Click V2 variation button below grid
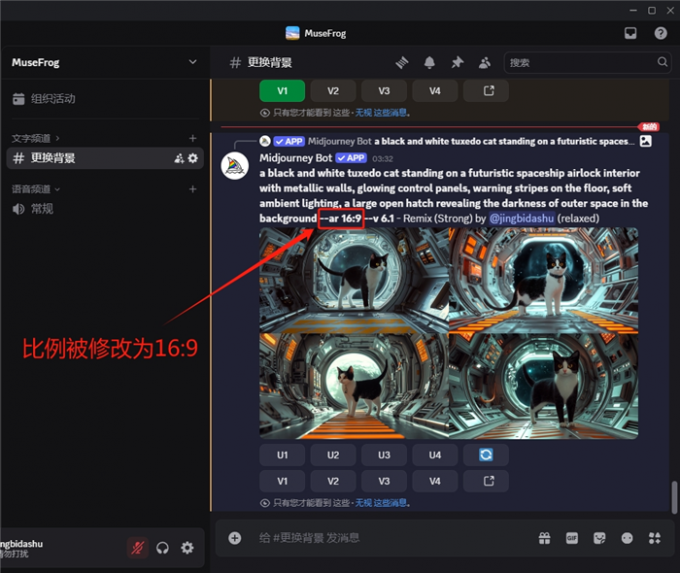The height and width of the screenshot is (573, 680). click(333, 481)
